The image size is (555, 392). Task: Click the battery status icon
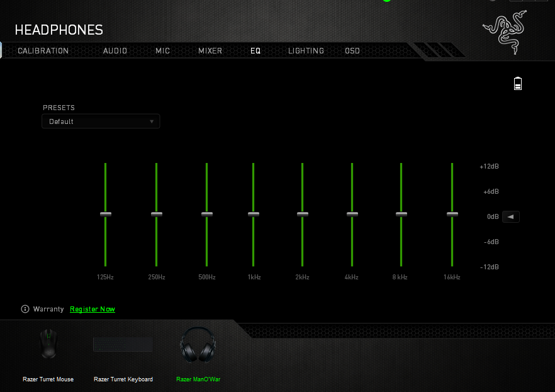pos(518,84)
